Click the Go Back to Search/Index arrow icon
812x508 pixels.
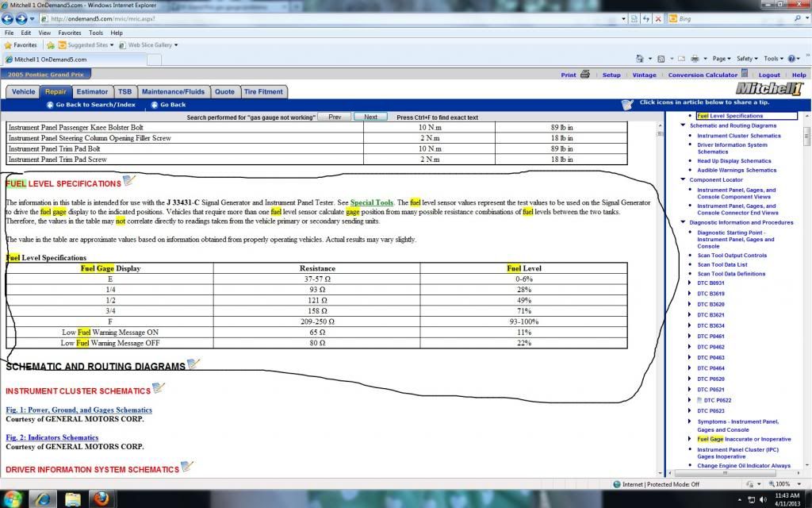pos(50,105)
